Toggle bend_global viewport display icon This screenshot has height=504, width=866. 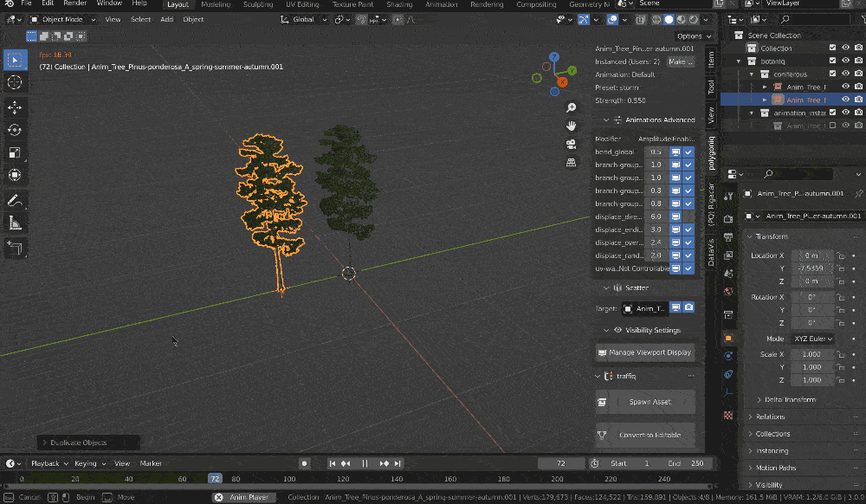click(675, 152)
